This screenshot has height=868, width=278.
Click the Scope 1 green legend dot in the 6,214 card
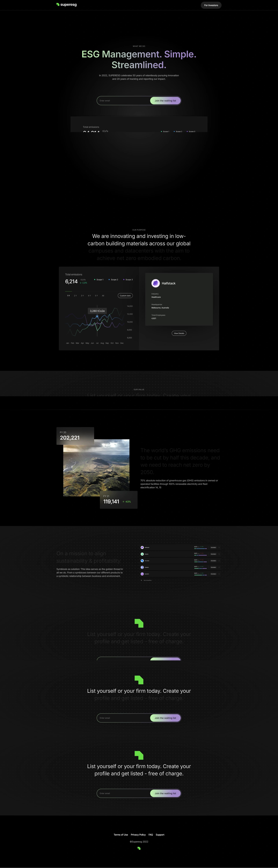[x=95, y=280]
